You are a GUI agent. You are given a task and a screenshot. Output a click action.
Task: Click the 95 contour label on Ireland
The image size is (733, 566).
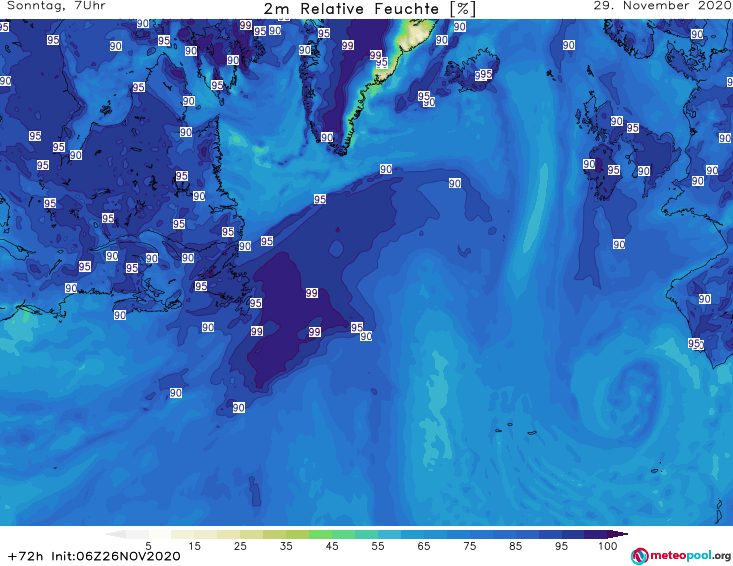pos(613,170)
